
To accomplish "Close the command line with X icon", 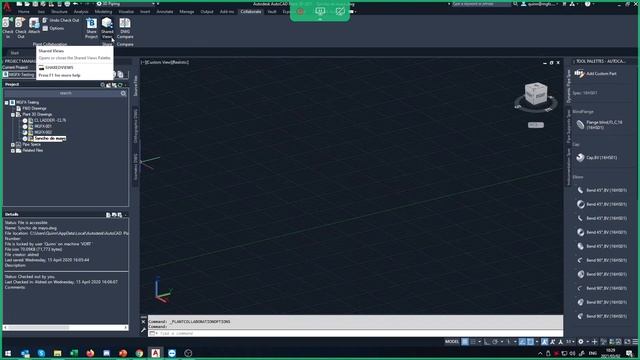I will tap(143, 322).
